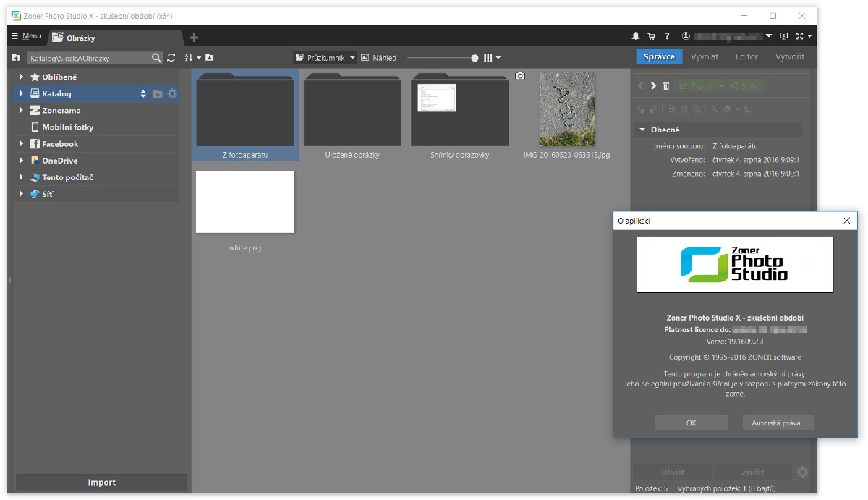Switch to the Editor module
Screen dimensions: 868x500
click(x=746, y=56)
